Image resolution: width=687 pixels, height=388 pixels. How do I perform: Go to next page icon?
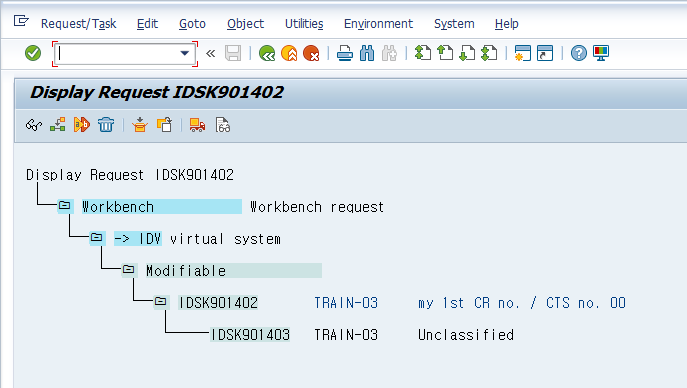467,53
